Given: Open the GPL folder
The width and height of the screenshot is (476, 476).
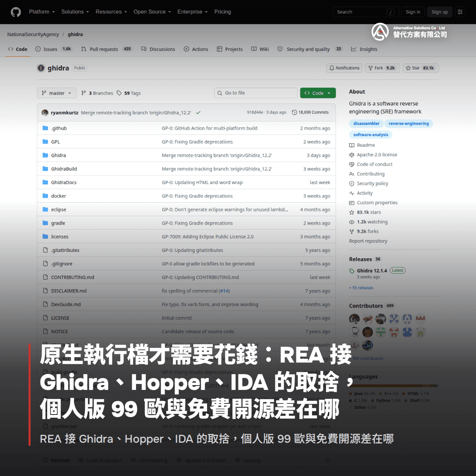Looking at the screenshot, I should click(x=56, y=142).
